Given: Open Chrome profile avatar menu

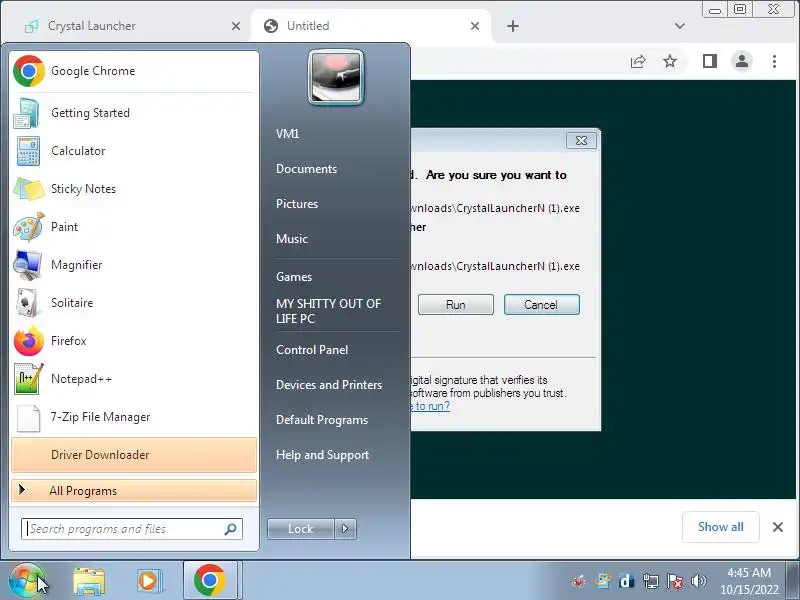Looking at the screenshot, I should click(742, 62).
